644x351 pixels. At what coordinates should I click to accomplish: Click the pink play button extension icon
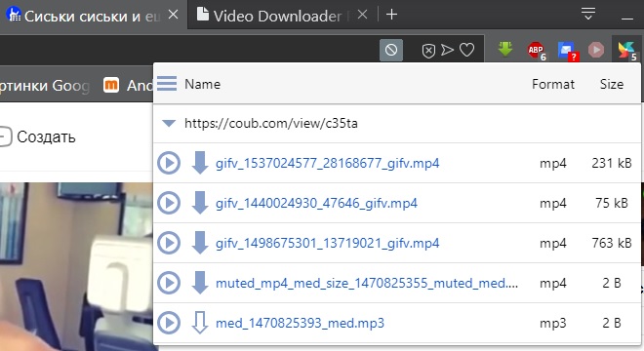[x=596, y=50]
